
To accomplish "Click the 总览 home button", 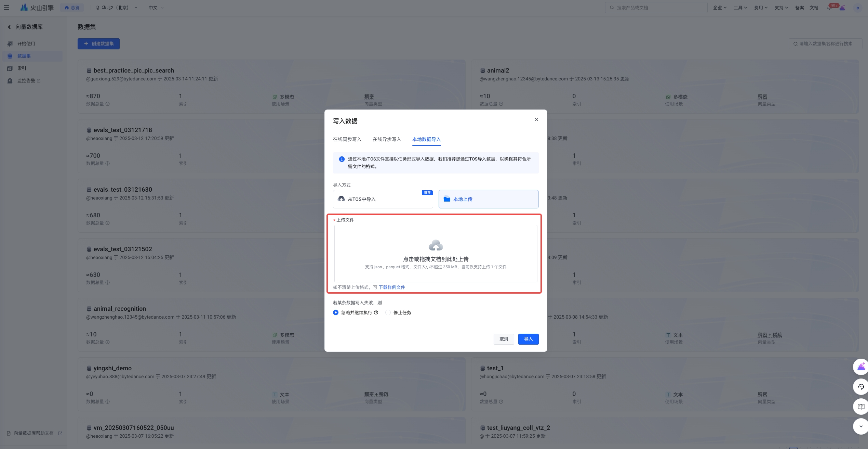I will tap(72, 8).
